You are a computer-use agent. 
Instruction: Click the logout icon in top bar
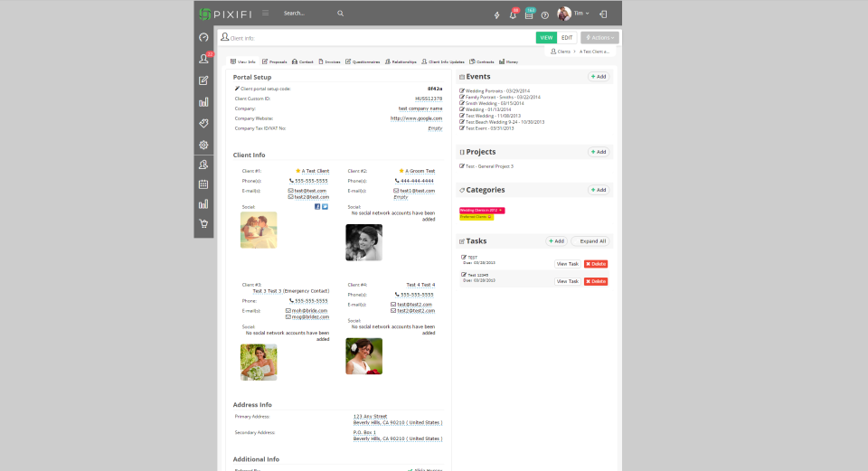click(603, 14)
